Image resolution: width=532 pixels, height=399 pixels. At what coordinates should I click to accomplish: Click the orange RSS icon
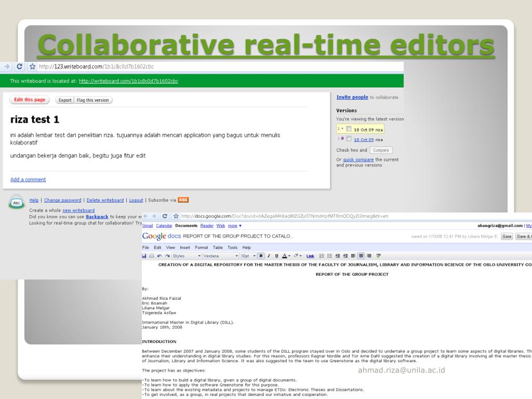click(x=183, y=200)
